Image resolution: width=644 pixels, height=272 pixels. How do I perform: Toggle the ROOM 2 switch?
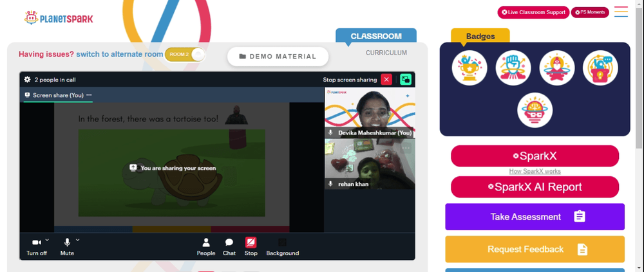pos(184,55)
